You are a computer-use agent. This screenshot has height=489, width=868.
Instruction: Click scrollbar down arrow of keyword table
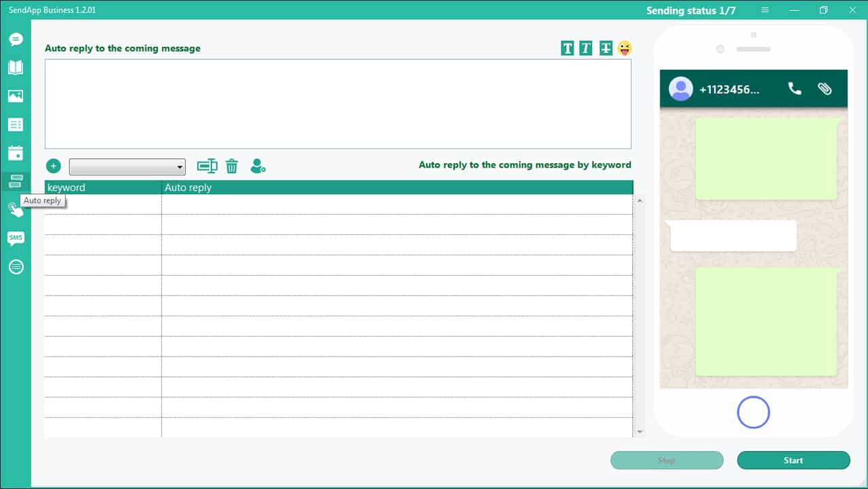point(639,432)
